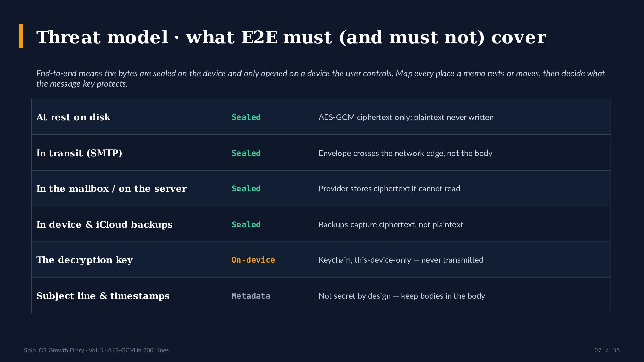This screenshot has width=644, height=362.
Task: Click 'Keychain, this-device-only' description text
Action: [x=401, y=260]
